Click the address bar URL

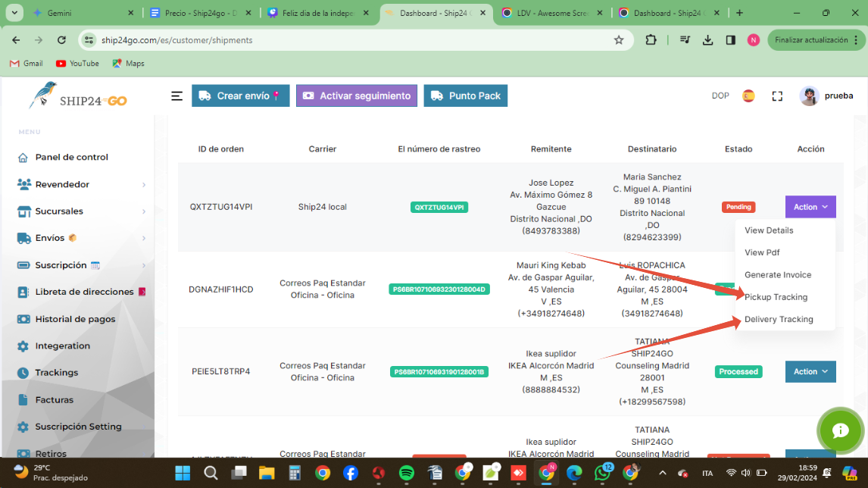click(177, 40)
